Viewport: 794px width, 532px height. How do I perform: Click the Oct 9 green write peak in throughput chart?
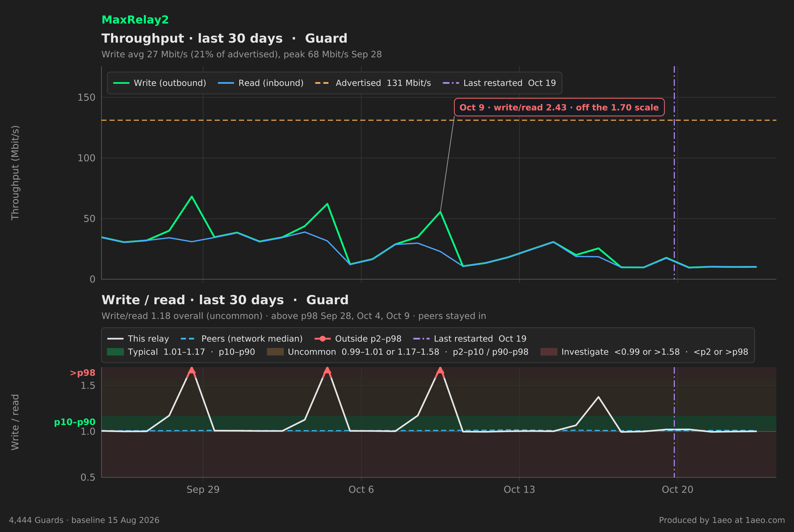[440, 212]
